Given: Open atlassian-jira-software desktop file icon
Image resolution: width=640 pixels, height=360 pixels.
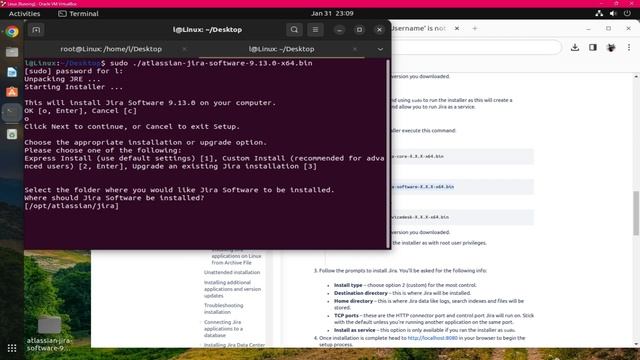Looking at the screenshot, I should [x=49, y=333].
